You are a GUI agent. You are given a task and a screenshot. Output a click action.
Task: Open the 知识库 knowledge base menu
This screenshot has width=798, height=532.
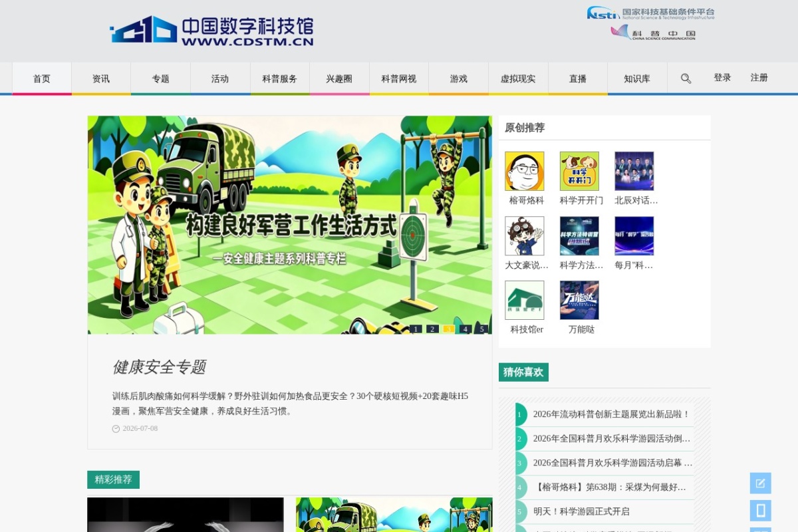tap(637, 78)
